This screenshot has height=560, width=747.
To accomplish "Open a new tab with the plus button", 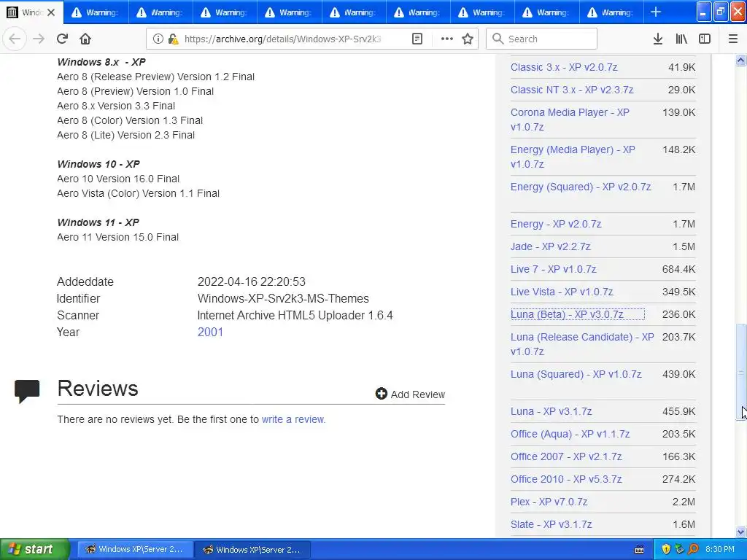I will click(656, 12).
